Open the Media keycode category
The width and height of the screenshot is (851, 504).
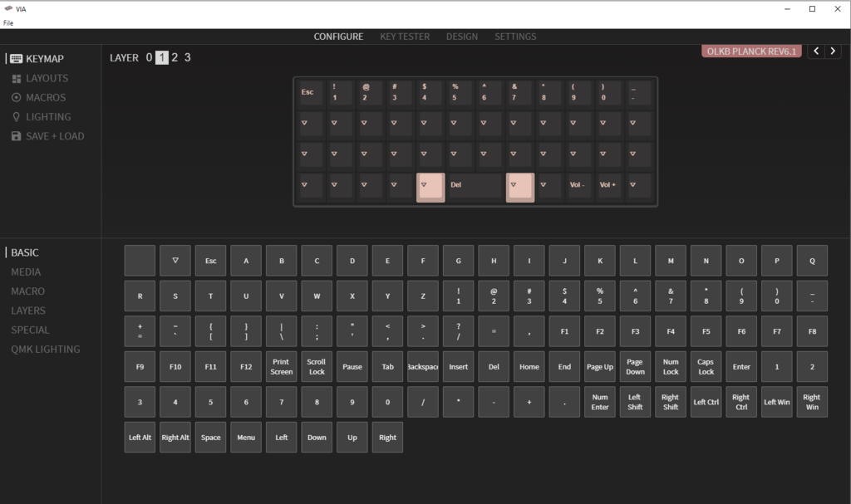26,272
